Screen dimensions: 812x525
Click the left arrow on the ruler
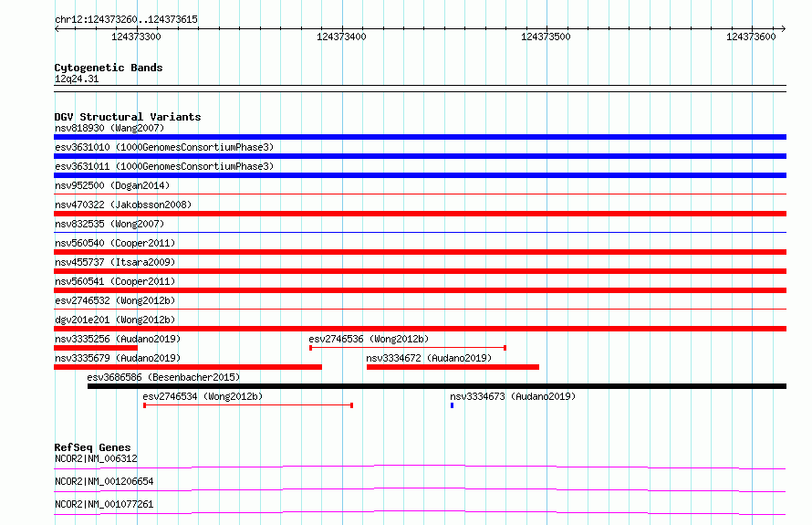pyautogui.click(x=57, y=29)
